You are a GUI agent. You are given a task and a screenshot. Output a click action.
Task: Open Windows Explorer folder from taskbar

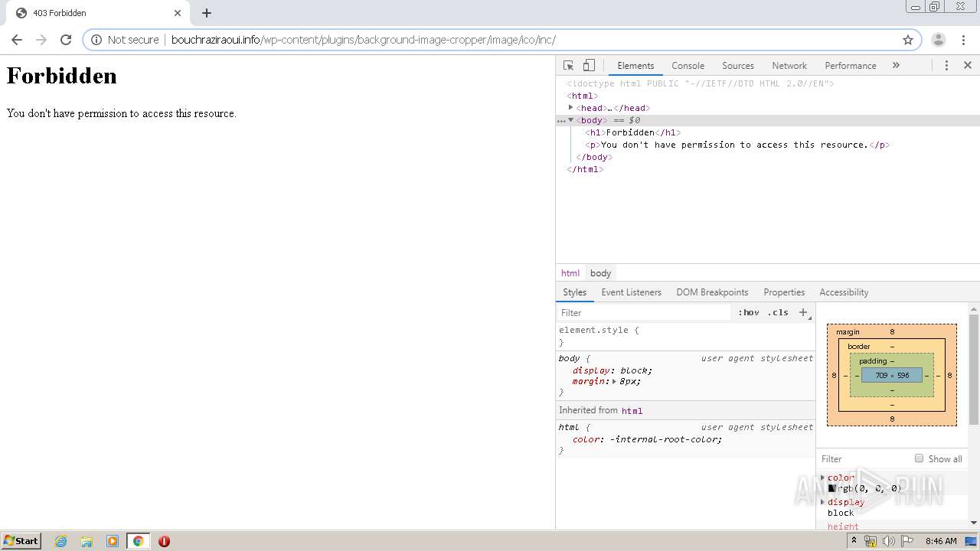click(x=87, y=541)
